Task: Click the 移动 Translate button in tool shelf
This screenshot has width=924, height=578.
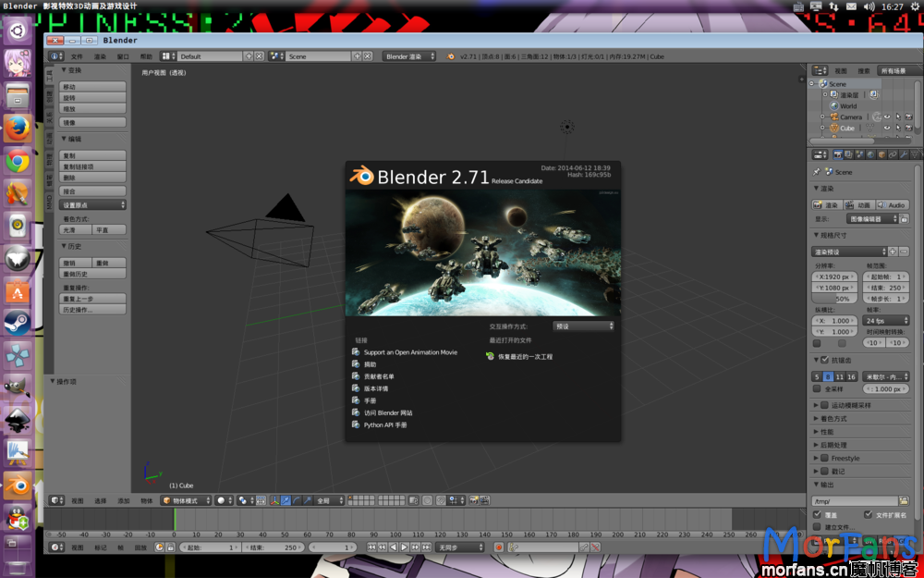Action: point(93,87)
